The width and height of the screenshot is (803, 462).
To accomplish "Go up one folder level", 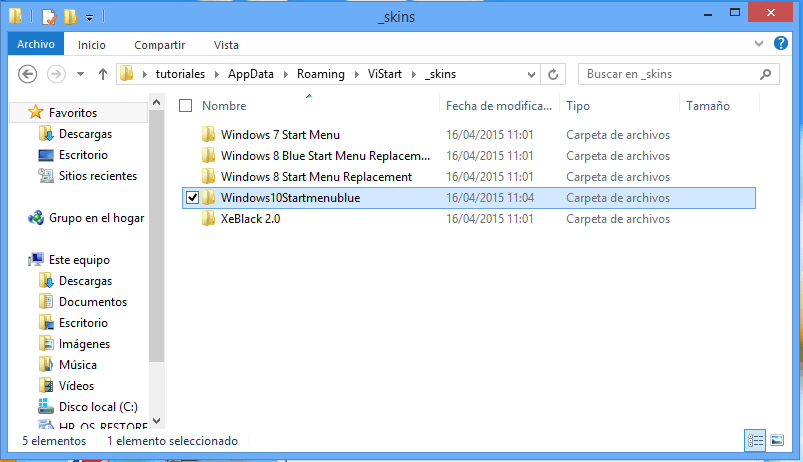I will [103, 74].
